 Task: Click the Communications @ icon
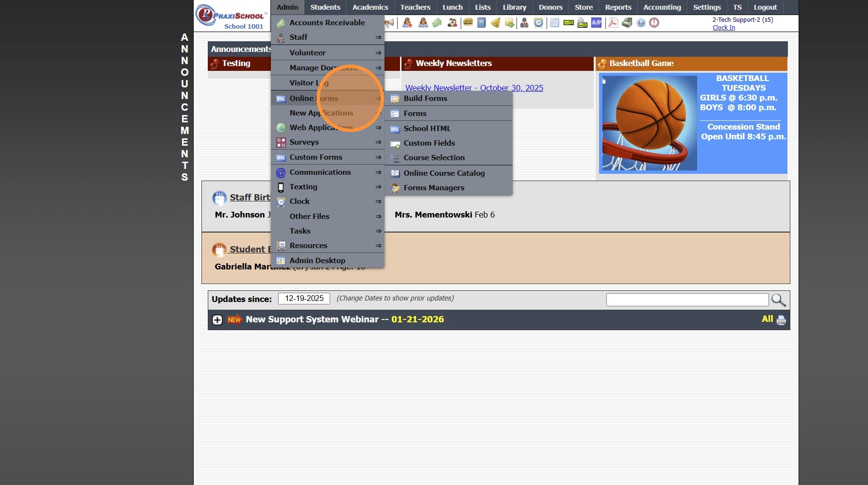pos(281,172)
